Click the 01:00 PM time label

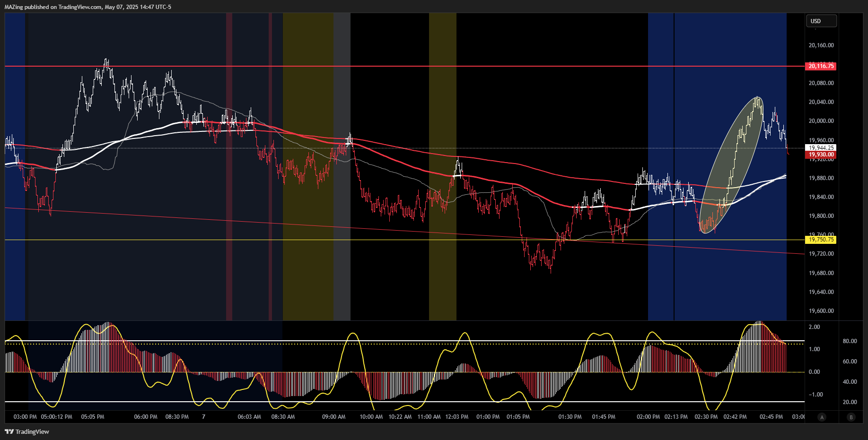488,417
